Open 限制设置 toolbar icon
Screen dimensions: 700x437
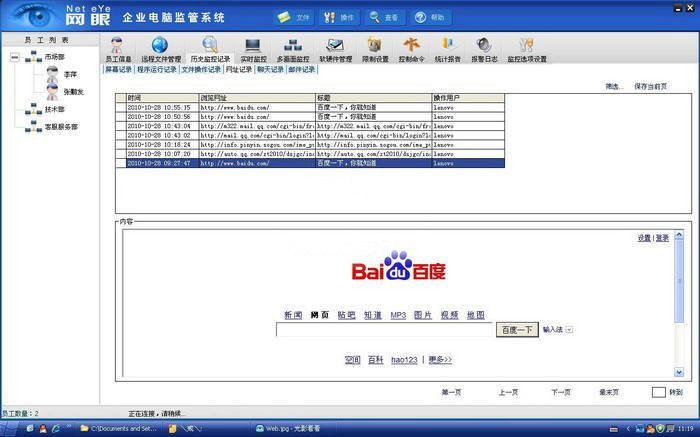(375, 49)
